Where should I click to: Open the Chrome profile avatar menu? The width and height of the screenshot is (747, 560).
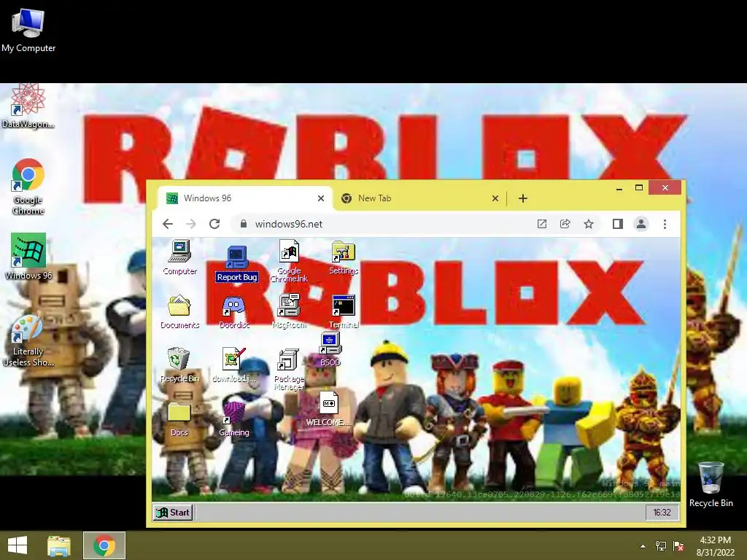pyautogui.click(x=641, y=224)
